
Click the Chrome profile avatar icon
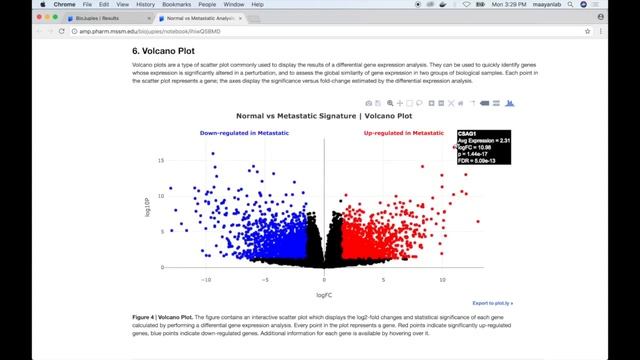point(600,17)
